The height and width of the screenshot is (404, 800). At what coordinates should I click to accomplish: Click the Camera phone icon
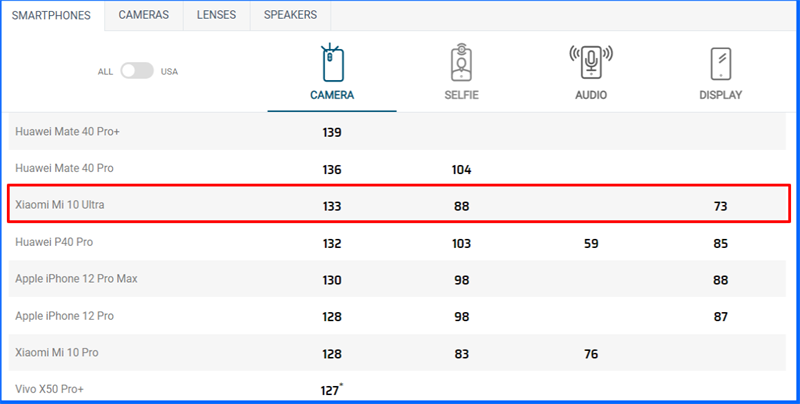click(x=332, y=64)
